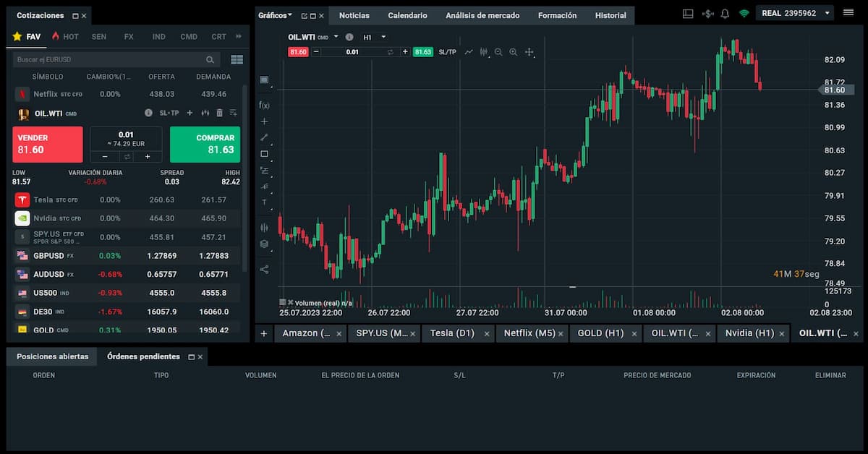Screen dimensions: 868x454
Task: Expand more watchlist categories arrow
Action: click(x=239, y=36)
